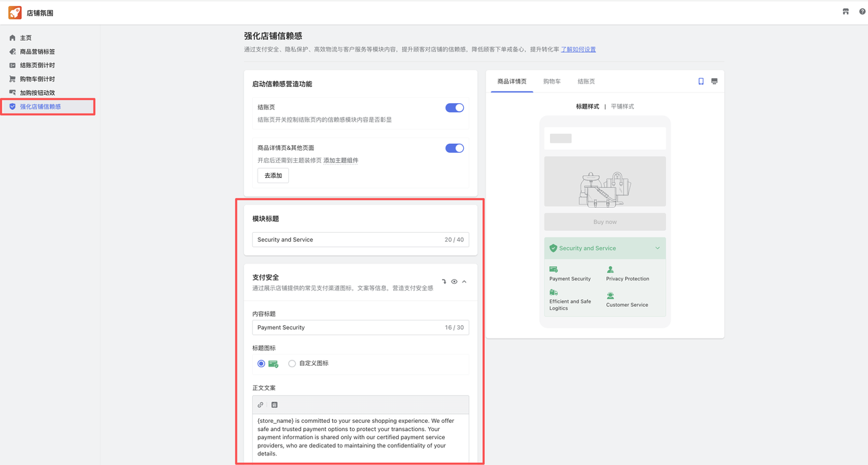The width and height of the screenshot is (868, 465).
Task: Turn off the 商品详情页&其他页面 switch
Action: pyautogui.click(x=454, y=148)
